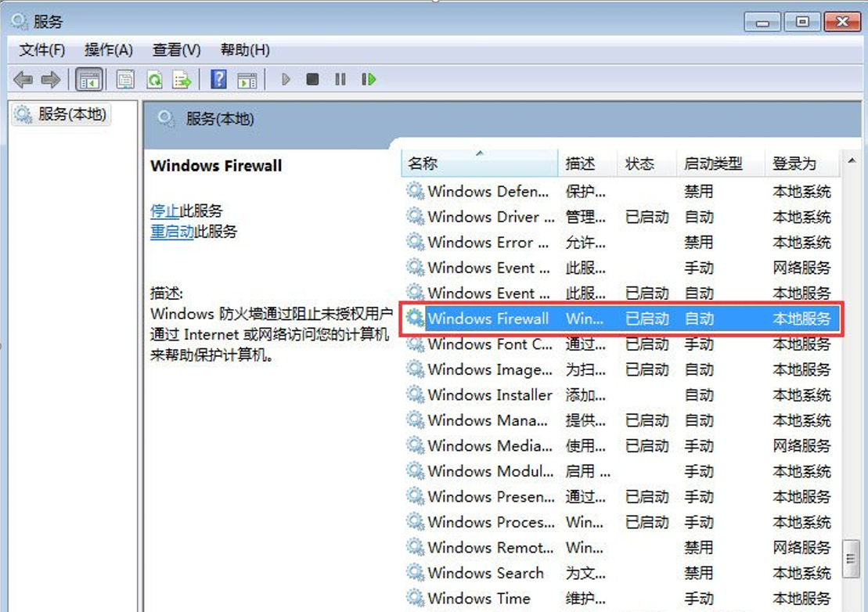Click 自动 startup type in Windows Firewall row

click(699, 319)
